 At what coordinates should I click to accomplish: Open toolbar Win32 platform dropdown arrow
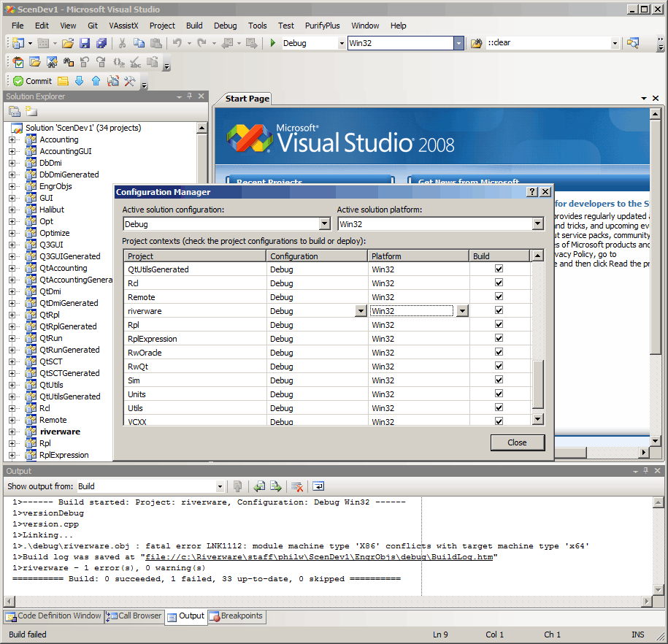tap(458, 43)
